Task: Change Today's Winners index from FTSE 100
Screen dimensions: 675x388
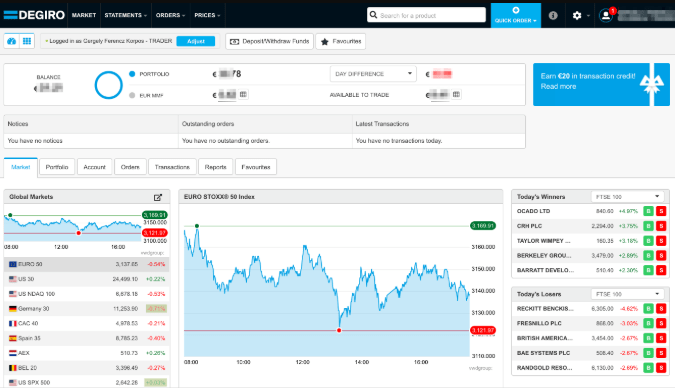Action: click(627, 197)
